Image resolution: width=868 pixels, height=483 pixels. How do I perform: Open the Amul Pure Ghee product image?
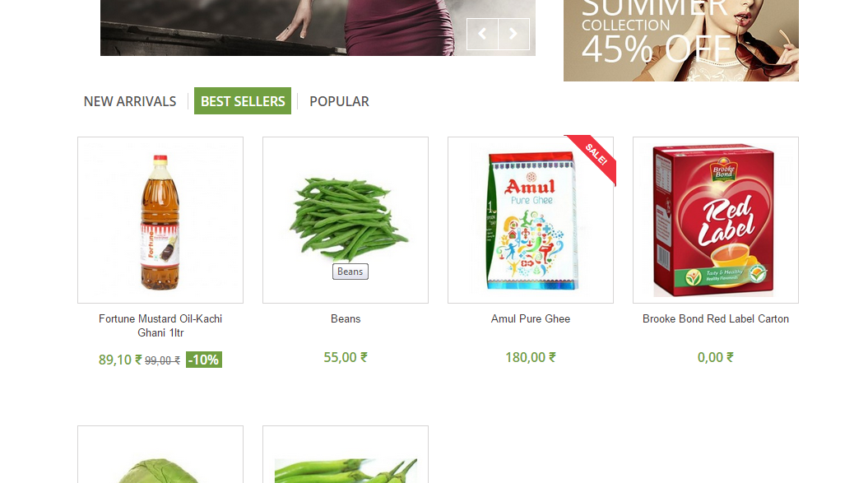pos(531,220)
